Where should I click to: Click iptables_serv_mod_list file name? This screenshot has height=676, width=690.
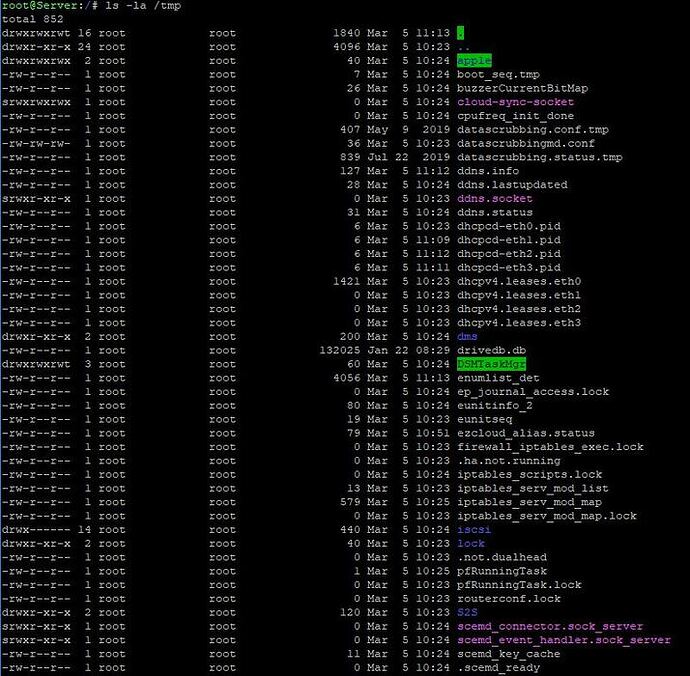click(x=533, y=489)
